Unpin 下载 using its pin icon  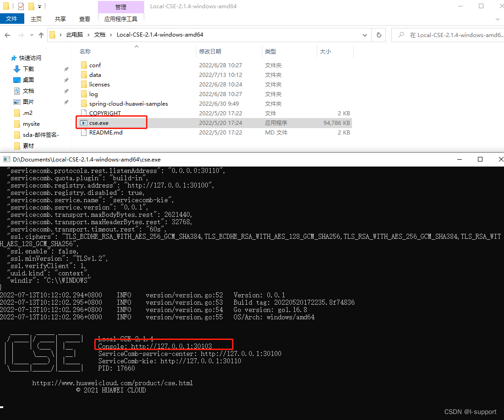(66, 69)
